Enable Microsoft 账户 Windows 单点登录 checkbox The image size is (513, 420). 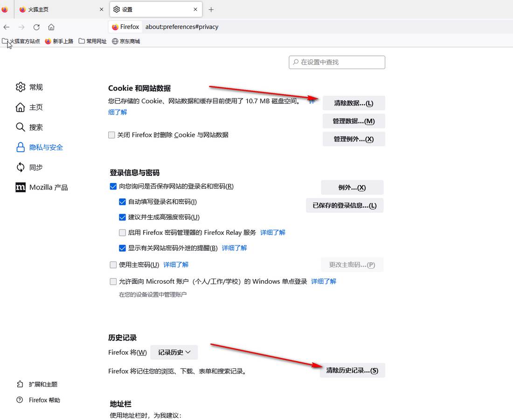[113, 281]
